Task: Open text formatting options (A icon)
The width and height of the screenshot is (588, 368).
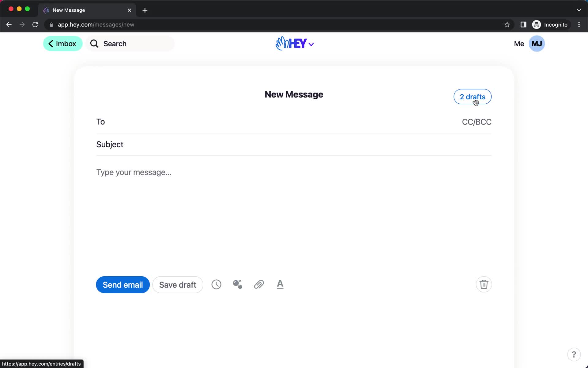Action: (280, 284)
